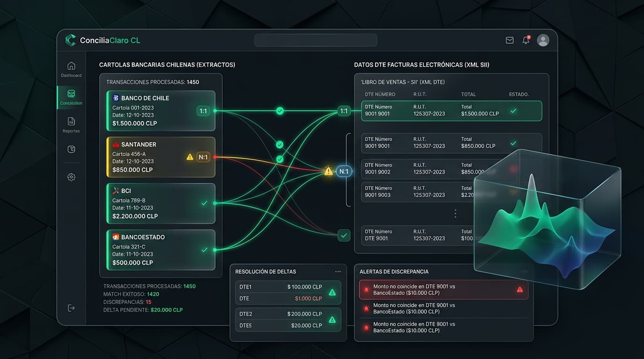The image size is (644, 359).
Task: Click the N:1 node beside DTE rows
Action: 344,172
